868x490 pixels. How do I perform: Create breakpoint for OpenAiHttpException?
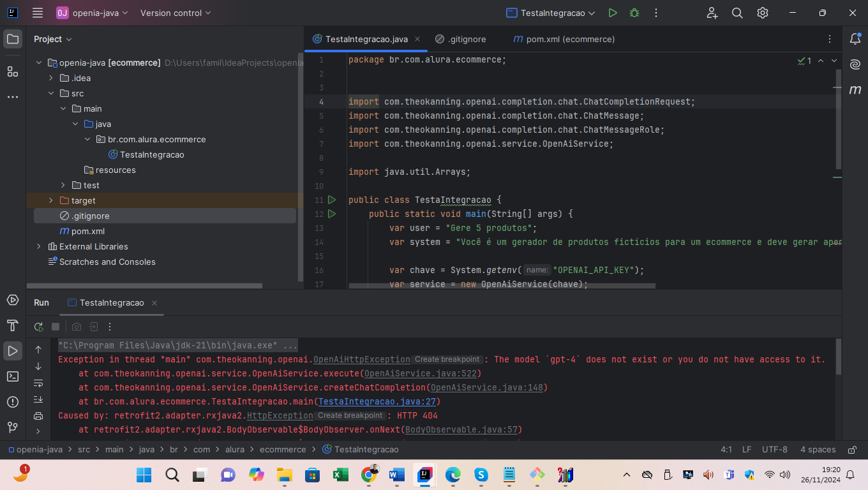(447, 359)
